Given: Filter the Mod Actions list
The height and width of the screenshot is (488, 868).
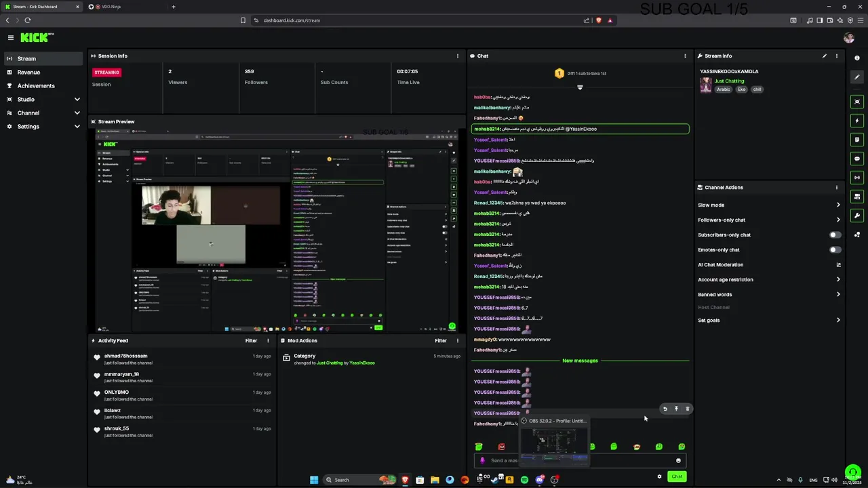Looking at the screenshot, I should point(441,341).
